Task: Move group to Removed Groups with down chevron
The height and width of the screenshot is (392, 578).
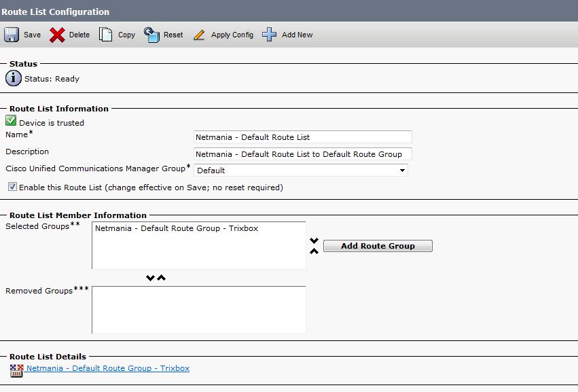Action: coord(150,278)
